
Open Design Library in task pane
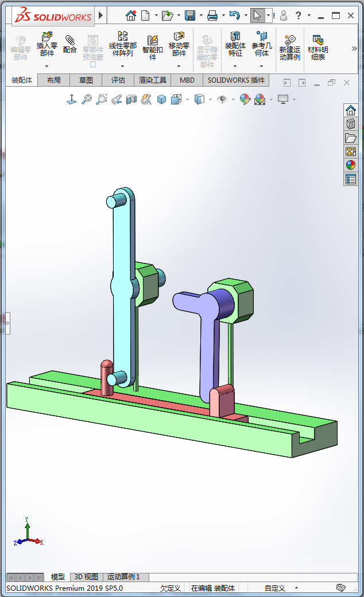click(x=351, y=124)
